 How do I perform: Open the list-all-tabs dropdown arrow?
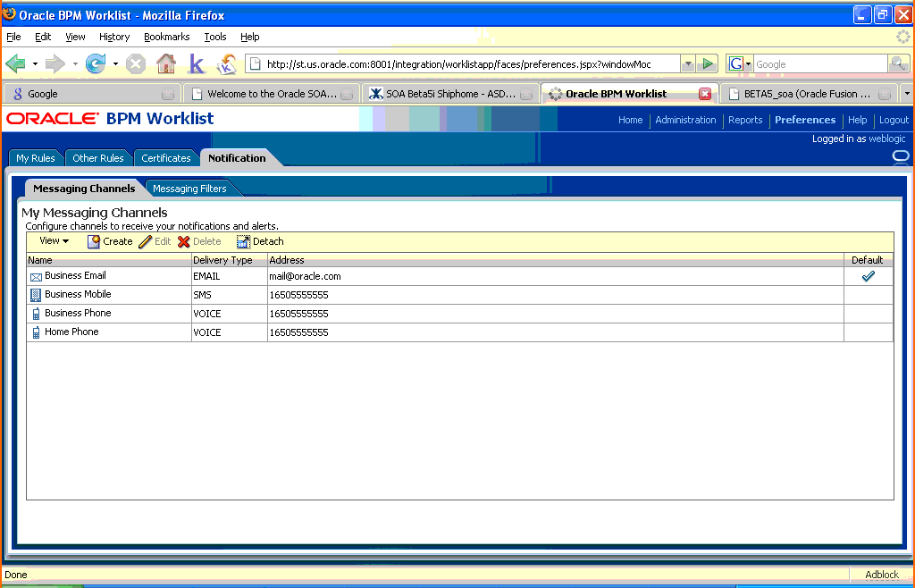(906, 93)
